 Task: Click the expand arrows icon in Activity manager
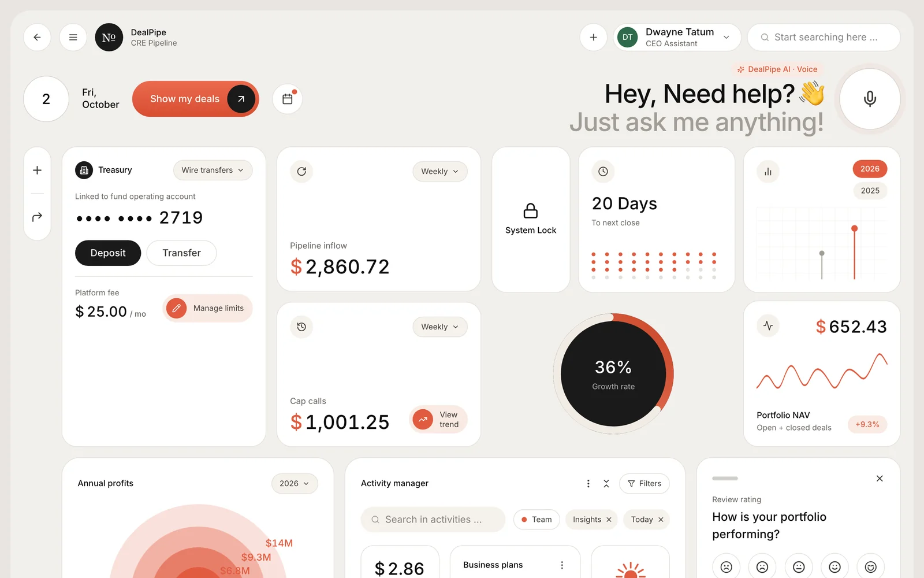[x=606, y=484]
